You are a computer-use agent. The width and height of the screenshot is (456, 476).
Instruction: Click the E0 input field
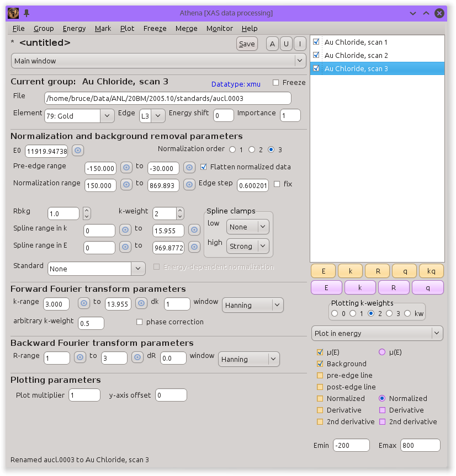tap(46, 151)
